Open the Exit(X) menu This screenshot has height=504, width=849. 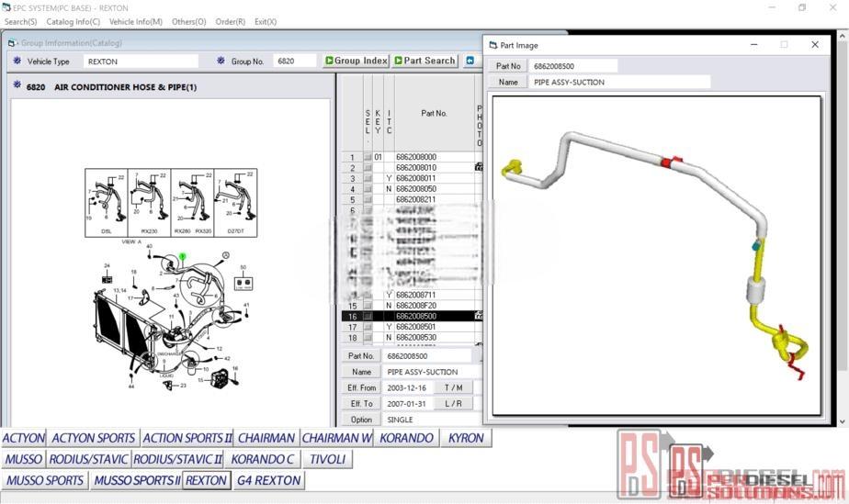(266, 22)
